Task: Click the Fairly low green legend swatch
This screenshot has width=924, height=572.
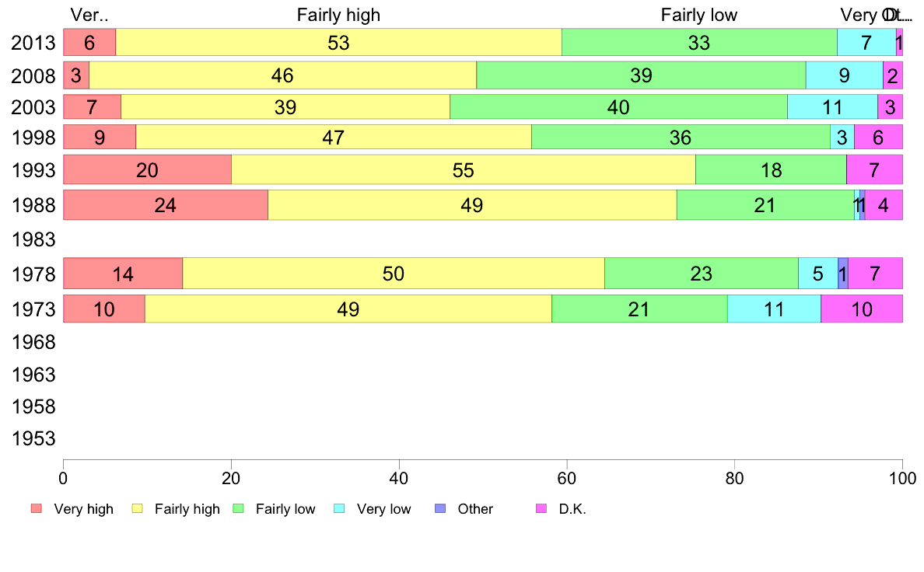Action: tap(239, 509)
